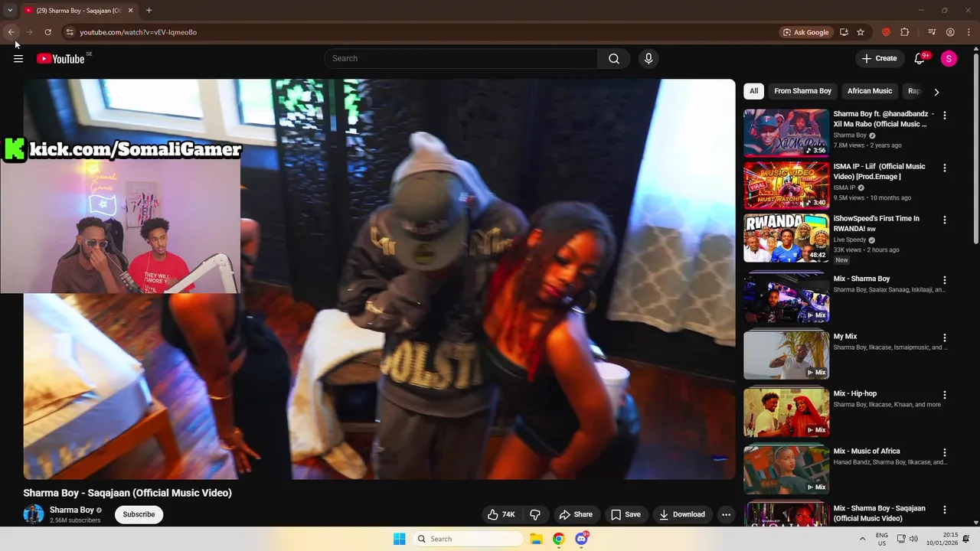The image size is (980, 551).
Task: Click the YouTube search magnifier button
Action: pos(614,58)
